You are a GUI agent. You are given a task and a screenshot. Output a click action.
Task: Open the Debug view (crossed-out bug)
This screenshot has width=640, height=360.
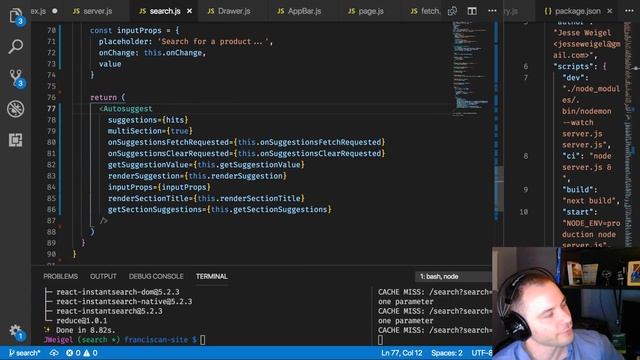16,109
